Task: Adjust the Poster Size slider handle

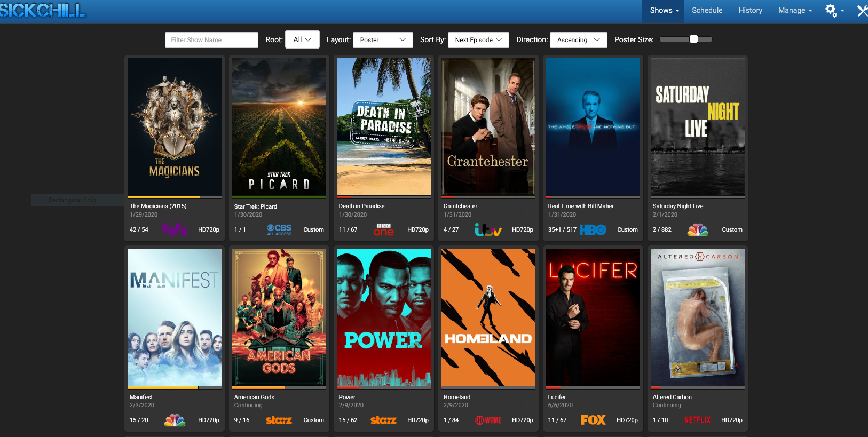Action: coord(693,39)
